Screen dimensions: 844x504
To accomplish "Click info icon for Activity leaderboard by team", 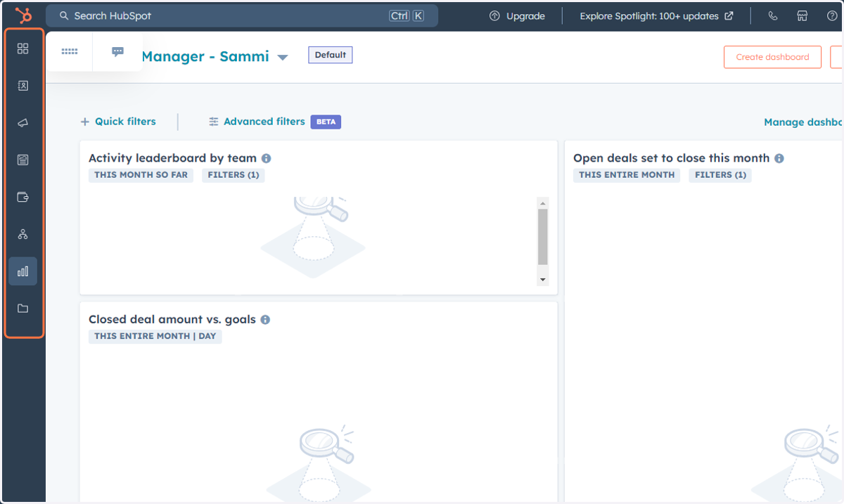I will pyautogui.click(x=267, y=158).
